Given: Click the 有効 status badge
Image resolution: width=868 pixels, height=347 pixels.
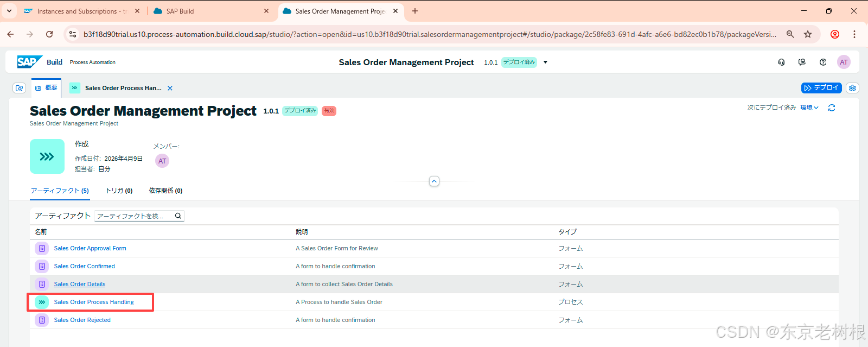Looking at the screenshot, I should coord(329,111).
